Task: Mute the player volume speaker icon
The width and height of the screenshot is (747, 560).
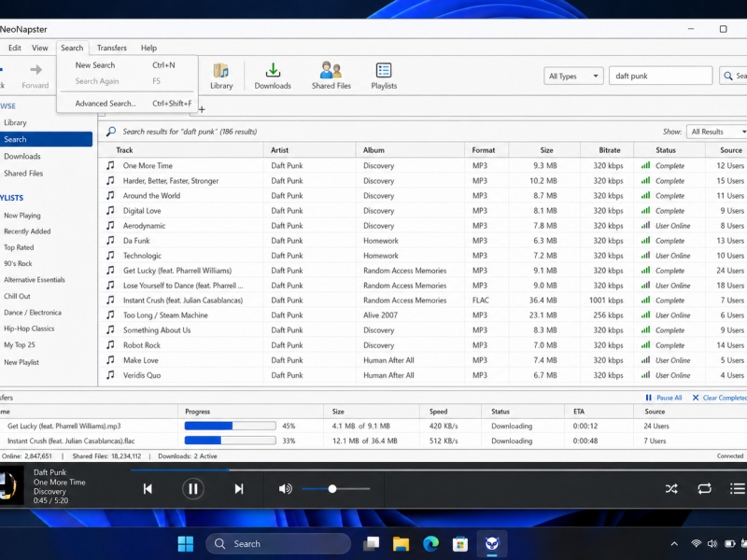Action: [286, 488]
